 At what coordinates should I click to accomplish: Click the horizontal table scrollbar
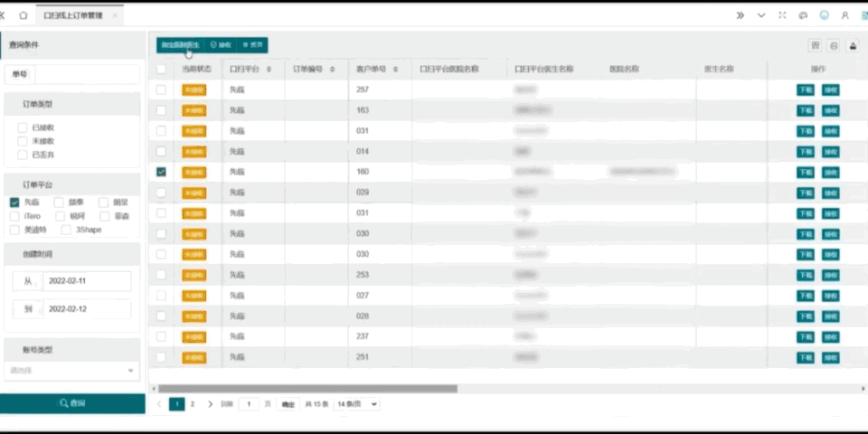307,389
